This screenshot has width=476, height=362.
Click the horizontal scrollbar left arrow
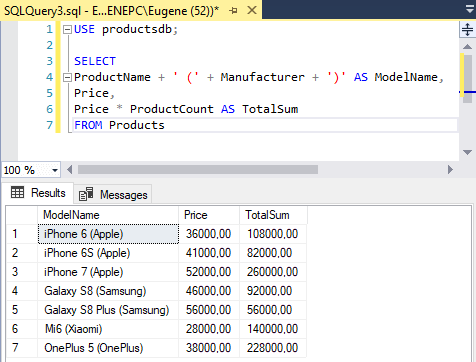(69, 170)
